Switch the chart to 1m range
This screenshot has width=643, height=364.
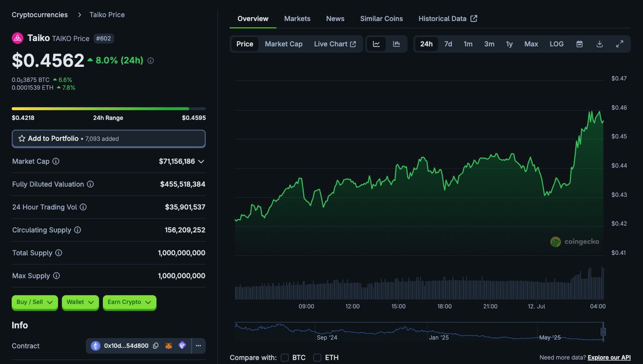pos(468,44)
